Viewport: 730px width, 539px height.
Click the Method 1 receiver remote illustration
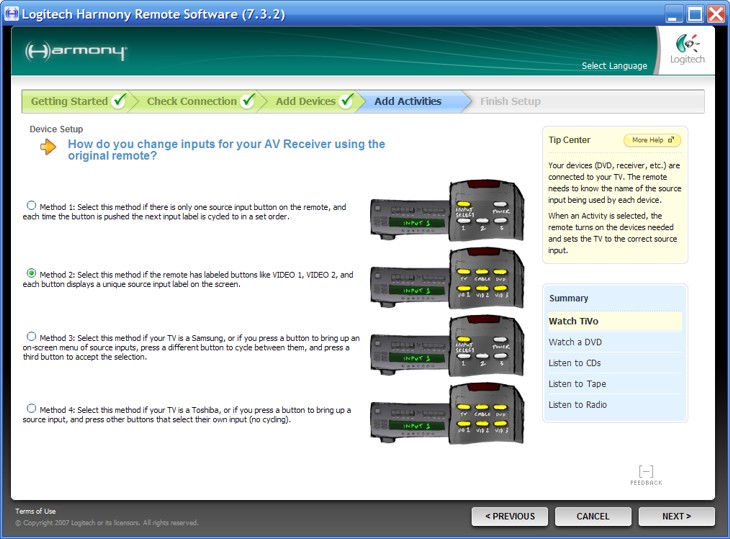(x=447, y=210)
